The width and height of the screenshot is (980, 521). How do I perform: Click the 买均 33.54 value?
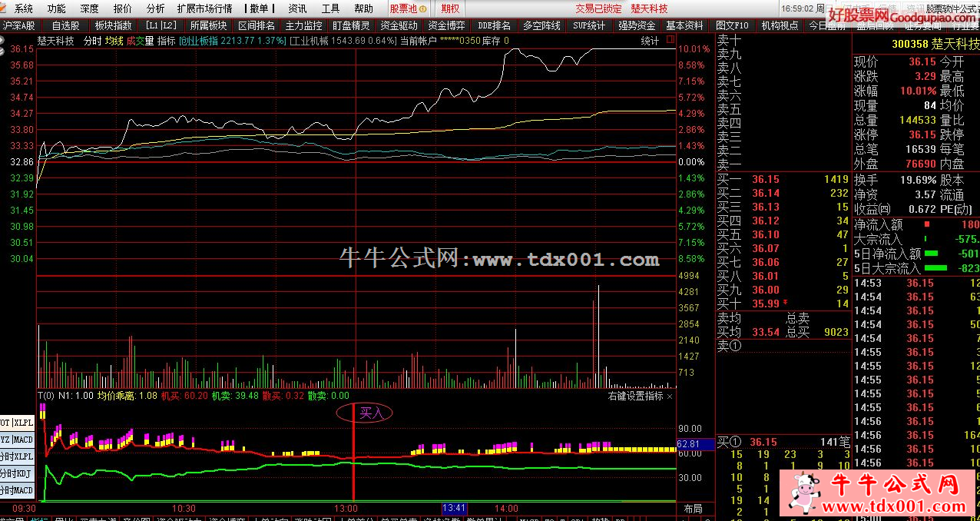click(766, 332)
